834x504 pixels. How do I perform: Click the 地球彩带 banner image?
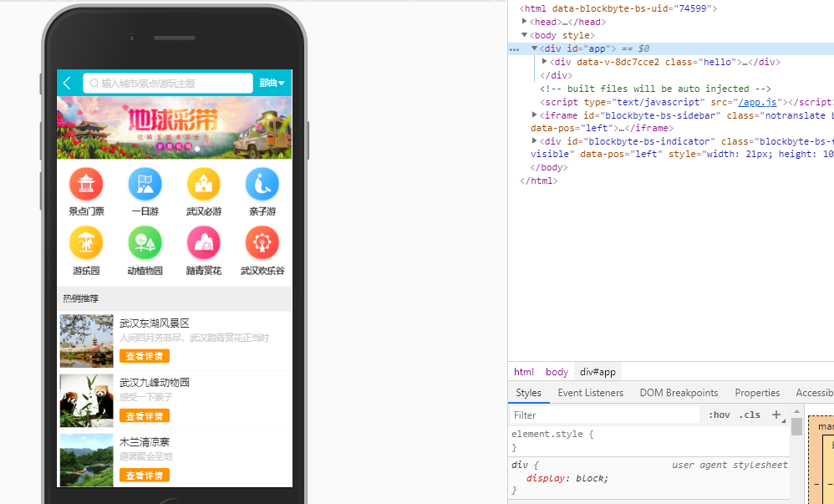[175, 128]
